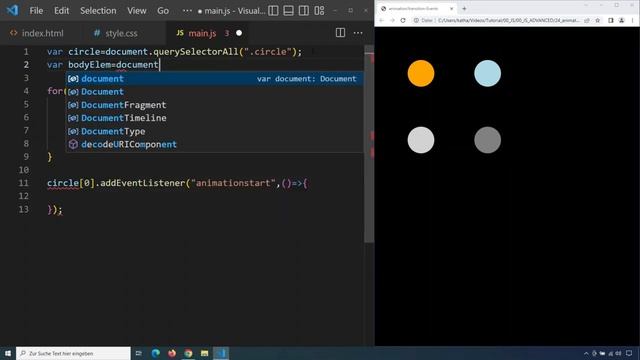The image size is (640, 360).
Task: Open editor More Actions ellipsis
Action: coord(358,33)
